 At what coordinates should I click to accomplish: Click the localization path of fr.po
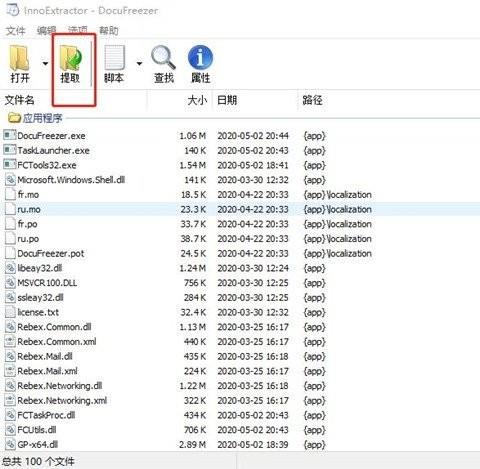click(337, 224)
